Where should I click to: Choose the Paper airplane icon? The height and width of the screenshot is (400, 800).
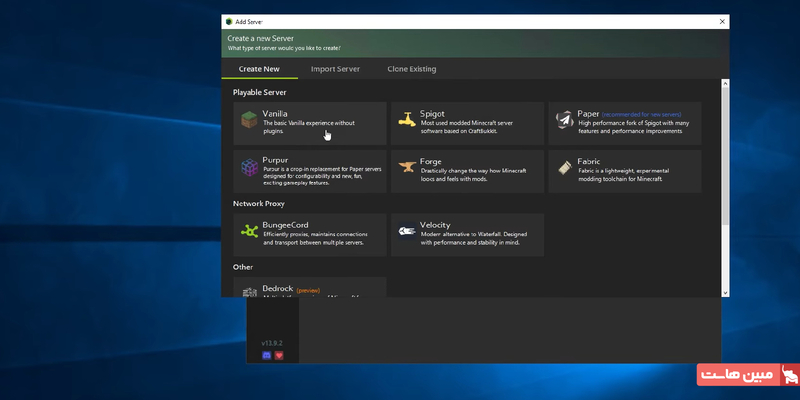564,120
